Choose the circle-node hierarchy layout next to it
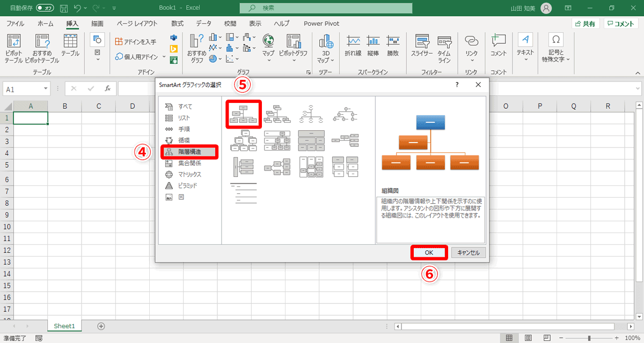 coord(310,114)
